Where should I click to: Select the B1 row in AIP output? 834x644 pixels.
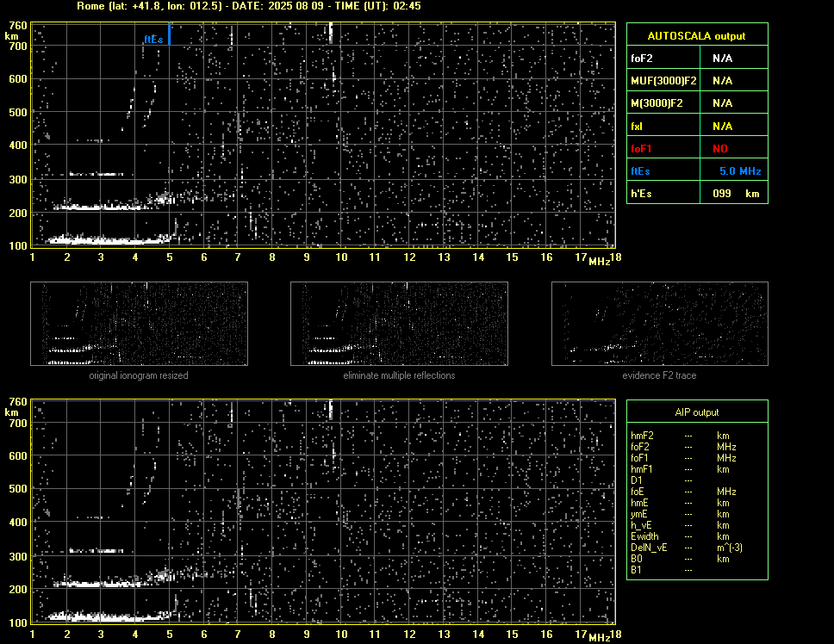click(x=662, y=570)
